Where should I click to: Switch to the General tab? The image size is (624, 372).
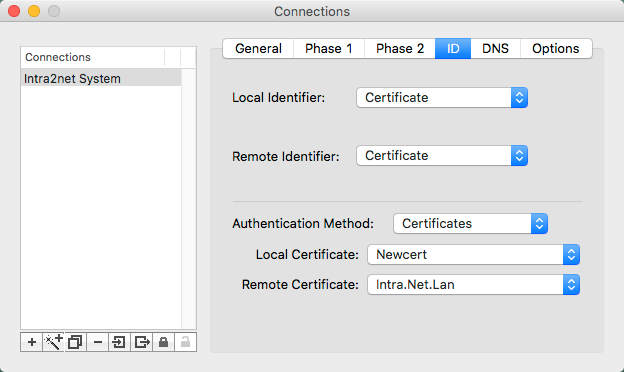coord(258,49)
